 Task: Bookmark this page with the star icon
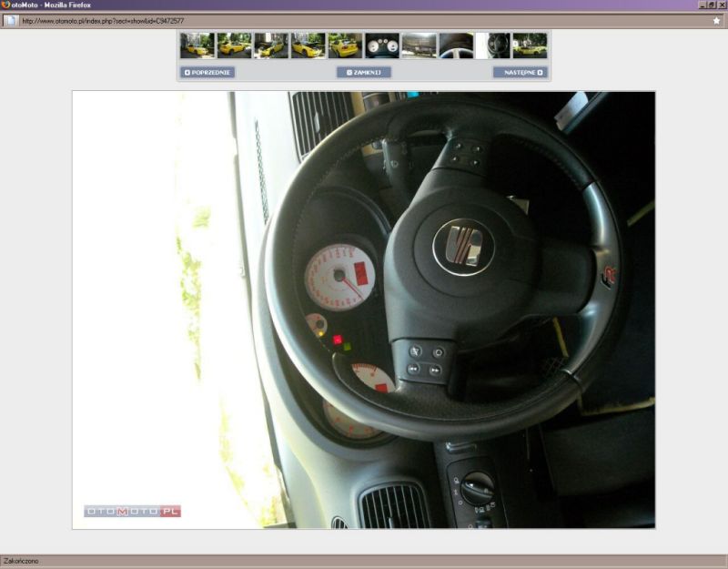point(716,21)
